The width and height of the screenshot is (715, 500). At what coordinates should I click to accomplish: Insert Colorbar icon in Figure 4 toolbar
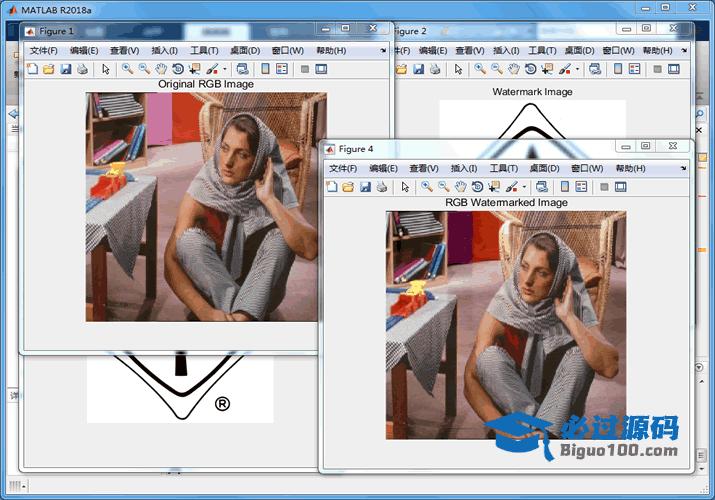pyautogui.click(x=565, y=187)
